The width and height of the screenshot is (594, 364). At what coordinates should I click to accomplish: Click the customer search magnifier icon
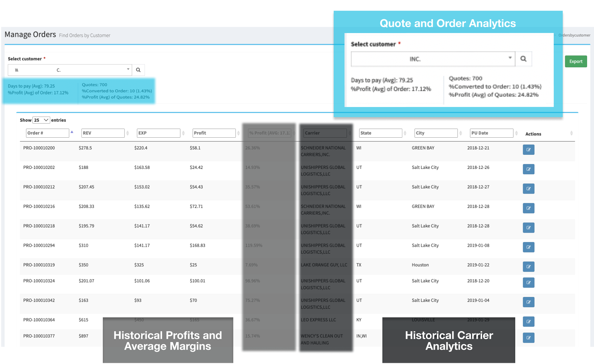point(138,70)
